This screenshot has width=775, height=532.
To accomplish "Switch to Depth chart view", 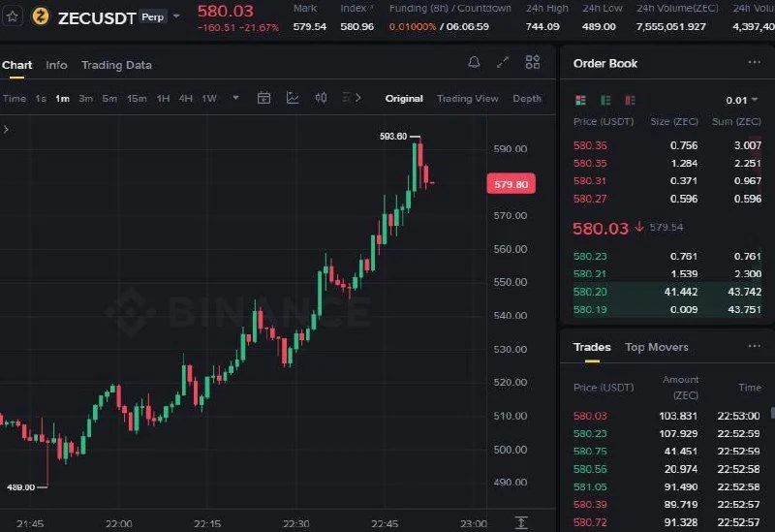I will pyautogui.click(x=527, y=99).
